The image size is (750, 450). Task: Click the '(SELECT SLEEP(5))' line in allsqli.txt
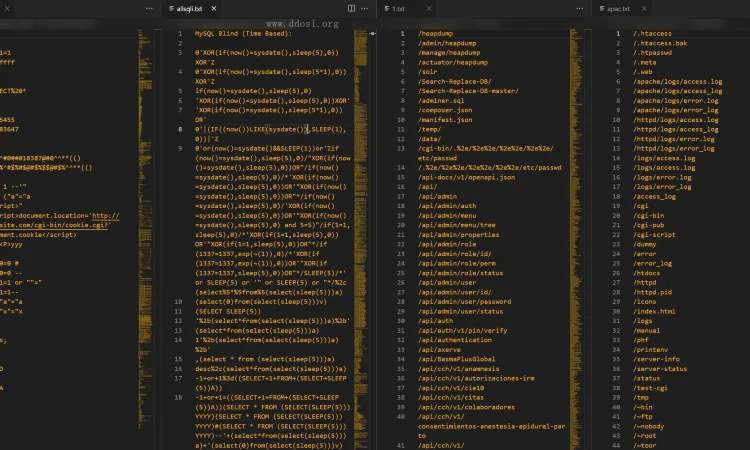click(x=228, y=311)
